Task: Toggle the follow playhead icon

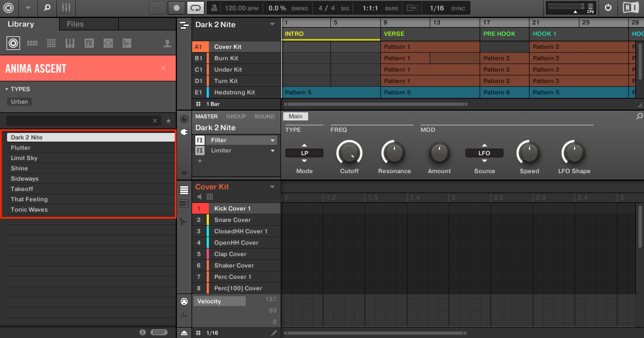Action: (x=412, y=8)
